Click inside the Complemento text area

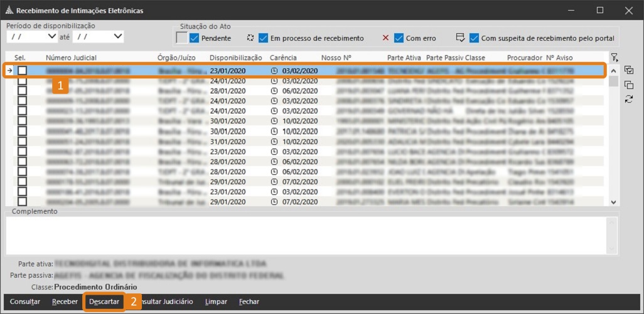point(308,235)
